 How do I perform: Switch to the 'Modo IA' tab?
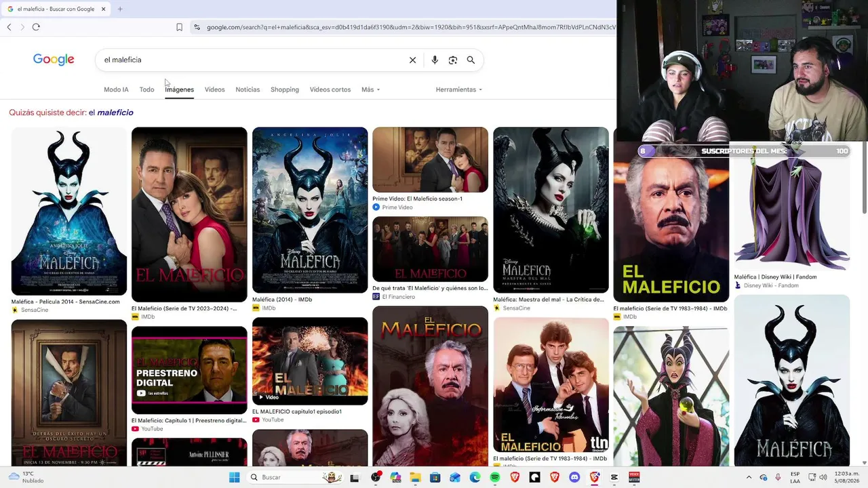(116, 89)
